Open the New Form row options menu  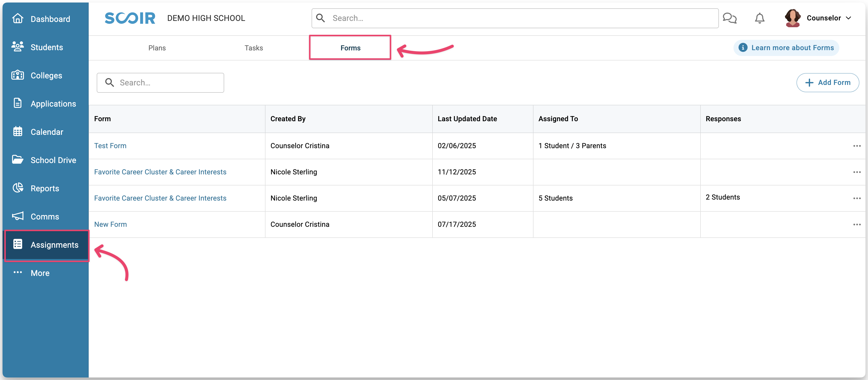tap(857, 225)
